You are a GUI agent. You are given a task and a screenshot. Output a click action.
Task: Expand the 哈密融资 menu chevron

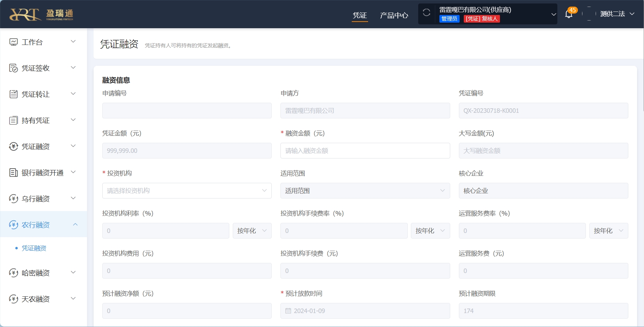click(x=73, y=272)
